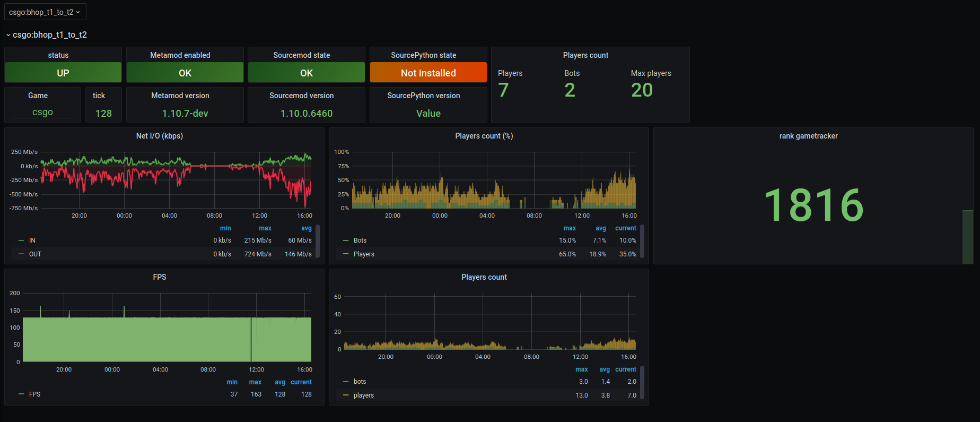Open the Sourcemod version panel title menu
Screen dimensions: 980x422
[x=302, y=96]
